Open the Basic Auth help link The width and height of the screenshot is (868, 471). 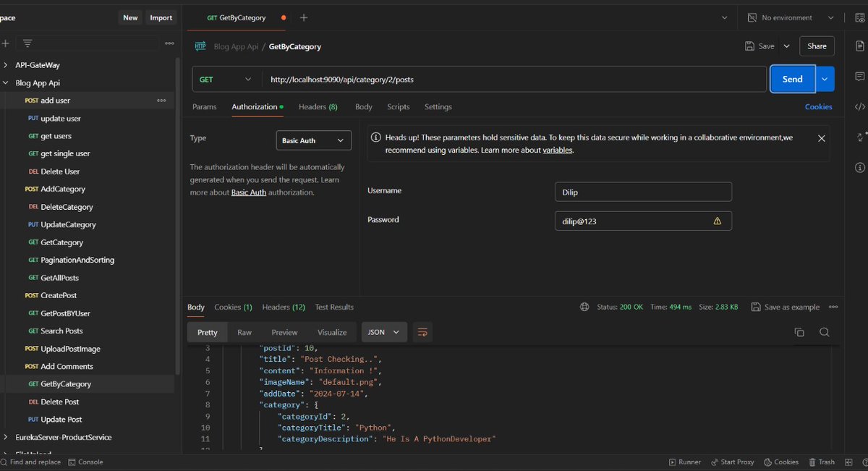point(249,192)
